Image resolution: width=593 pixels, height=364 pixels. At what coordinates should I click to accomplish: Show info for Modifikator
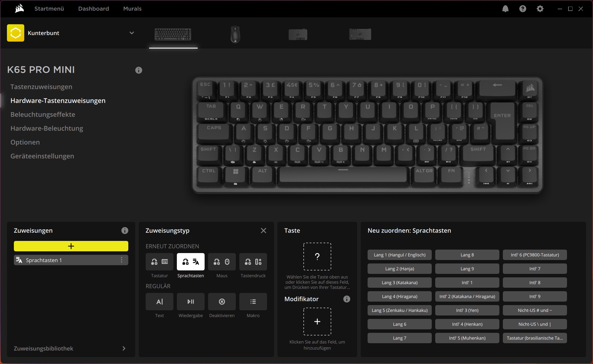pyautogui.click(x=346, y=299)
